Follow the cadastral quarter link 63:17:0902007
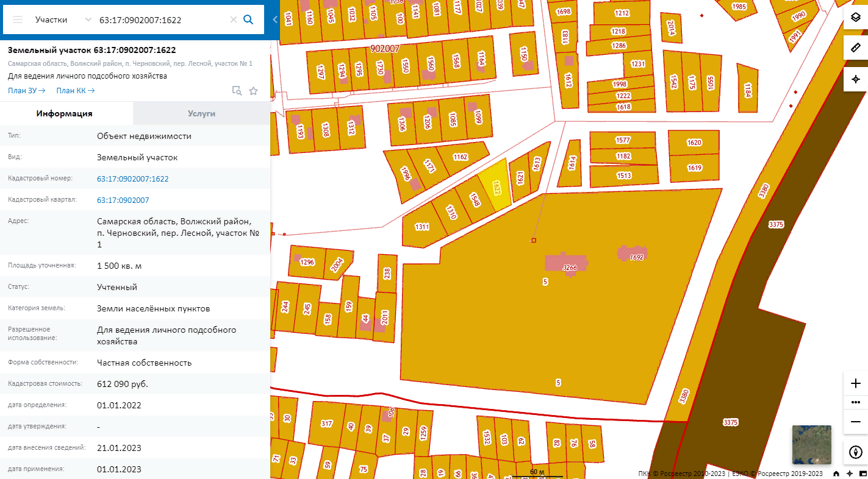The width and height of the screenshot is (868, 479). [123, 200]
